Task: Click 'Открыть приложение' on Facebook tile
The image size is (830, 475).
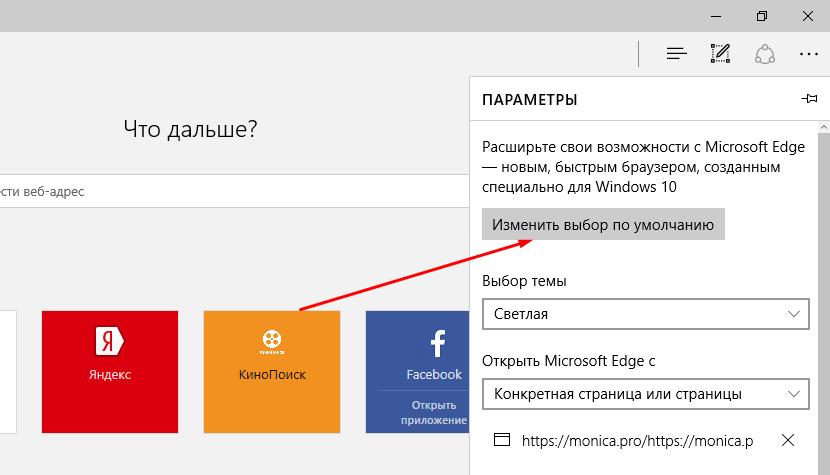Action: click(x=434, y=413)
